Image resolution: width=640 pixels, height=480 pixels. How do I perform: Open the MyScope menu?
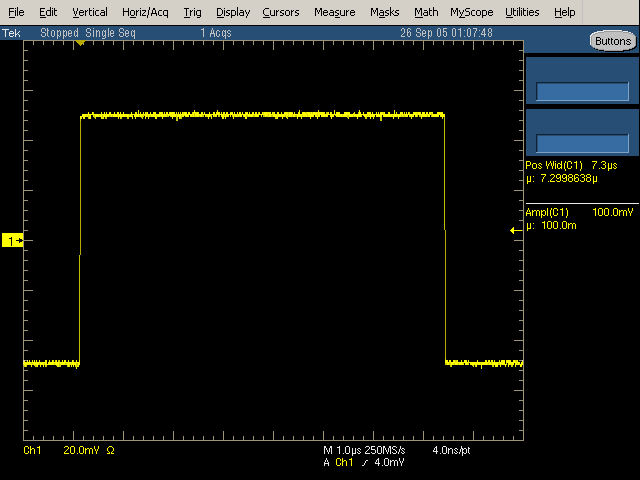click(x=471, y=12)
